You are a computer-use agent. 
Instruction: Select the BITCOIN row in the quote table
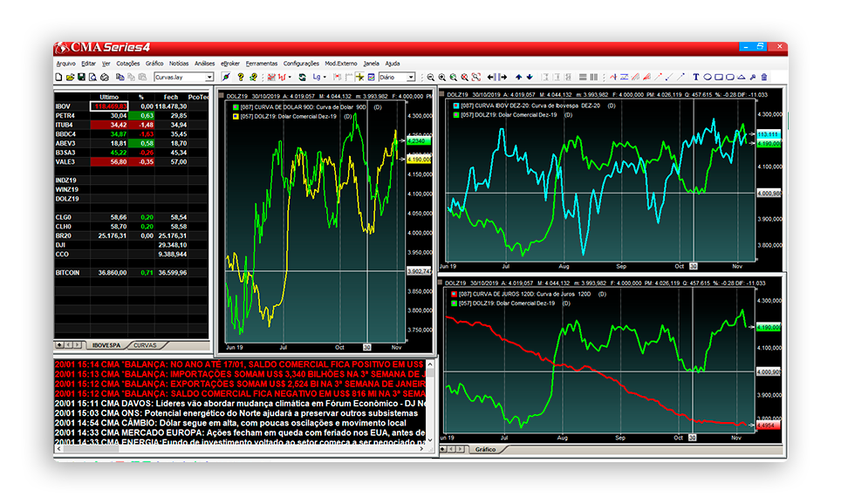click(132, 273)
